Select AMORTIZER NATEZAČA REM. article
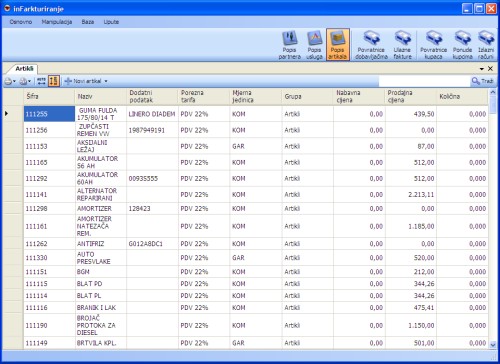The height and width of the screenshot is (364, 500). click(101, 226)
